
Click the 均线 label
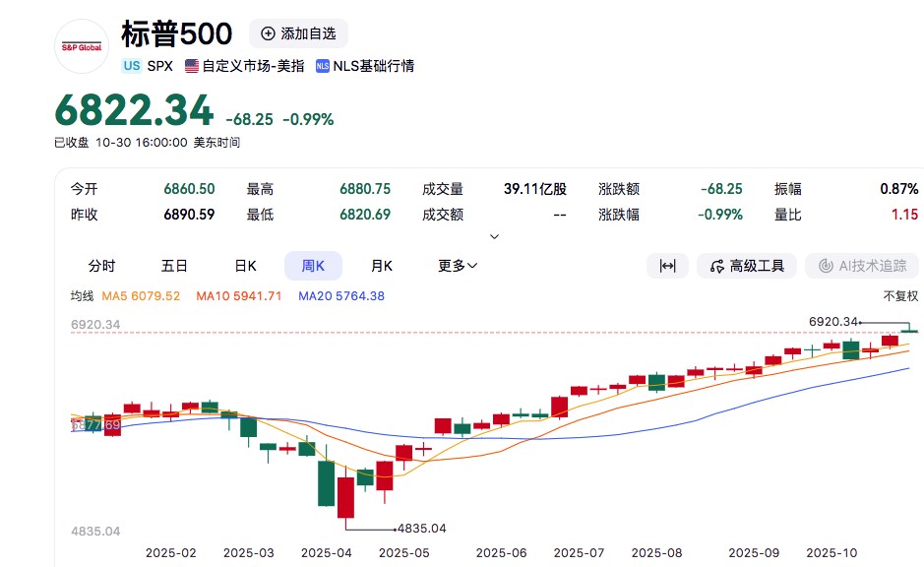82,296
